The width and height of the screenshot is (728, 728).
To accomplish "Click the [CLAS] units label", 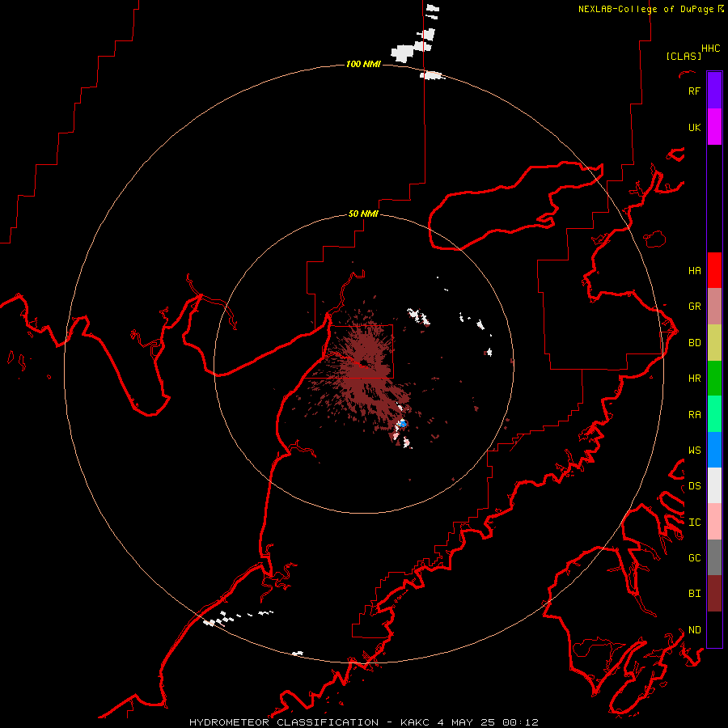I will 684,56.
